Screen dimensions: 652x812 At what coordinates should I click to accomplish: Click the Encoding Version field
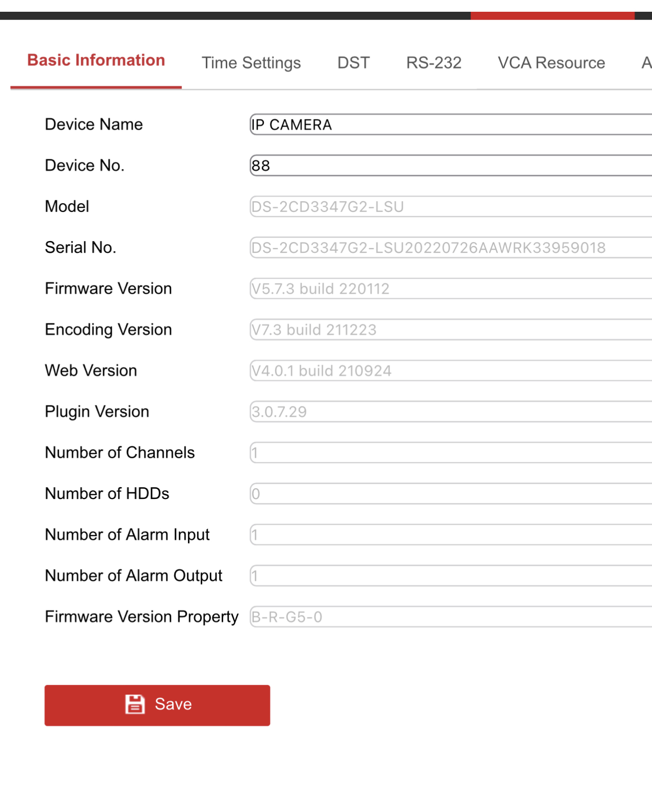click(449, 330)
